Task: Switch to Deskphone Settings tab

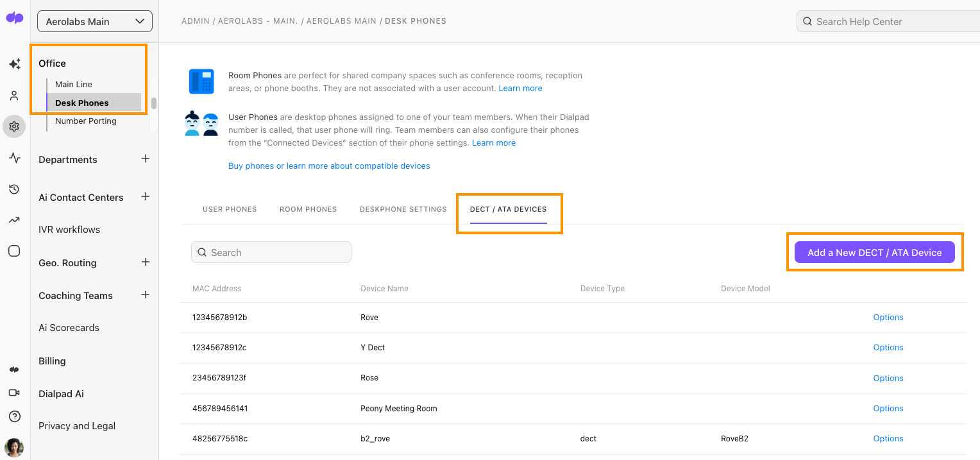Action: pos(403,209)
